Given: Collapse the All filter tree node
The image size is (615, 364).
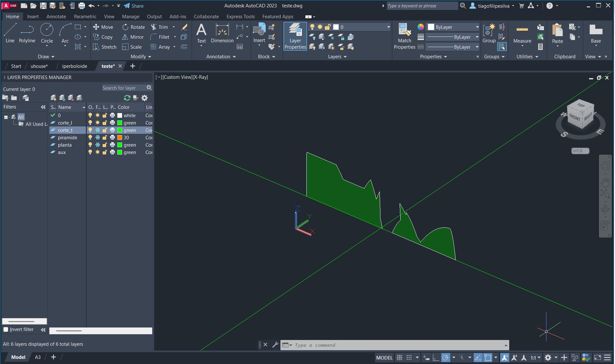Looking at the screenshot, I should [6, 117].
